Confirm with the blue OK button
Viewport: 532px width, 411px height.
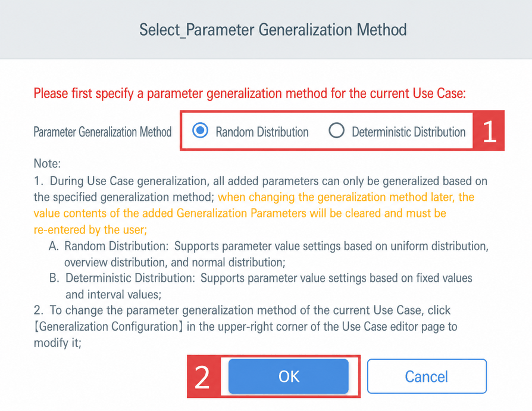coord(289,376)
